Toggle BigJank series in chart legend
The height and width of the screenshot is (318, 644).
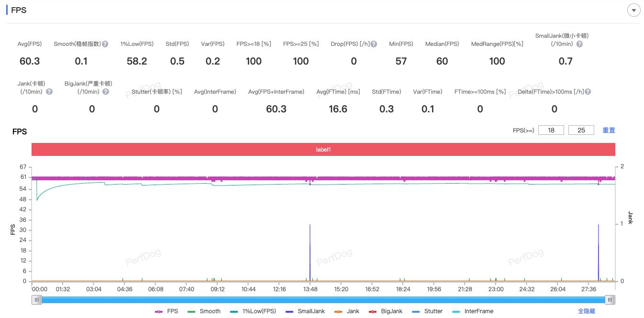pyautogui.click(x=386, y=311)
